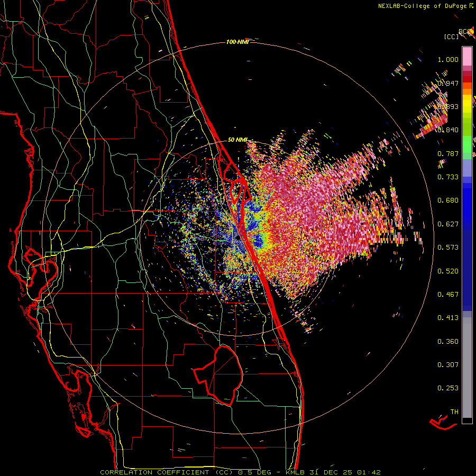Click the CORRELATION COEFFICIENT (CC) caption text
The image size is (476, 476).
(x=167, y=472)
